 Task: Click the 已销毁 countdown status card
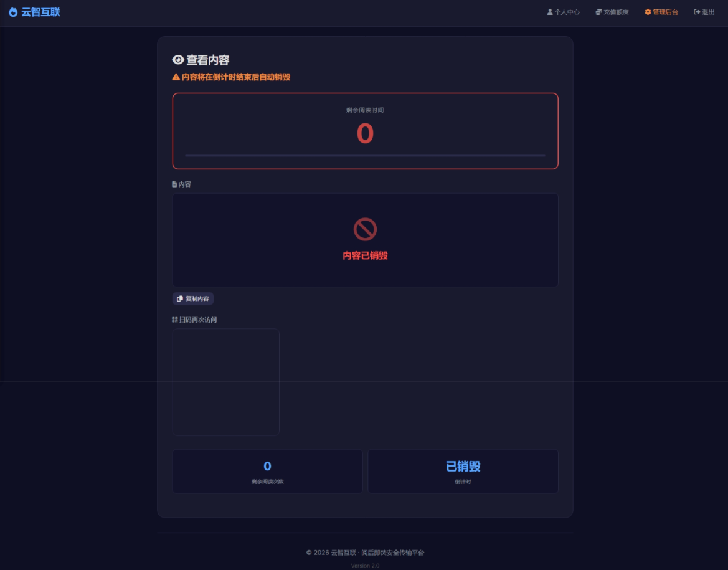463,471
